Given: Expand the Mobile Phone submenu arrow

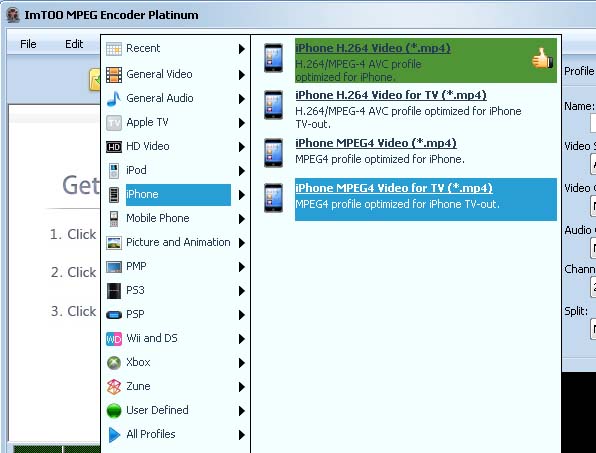Looking at the screenshot, I should [x=241, y=219].
